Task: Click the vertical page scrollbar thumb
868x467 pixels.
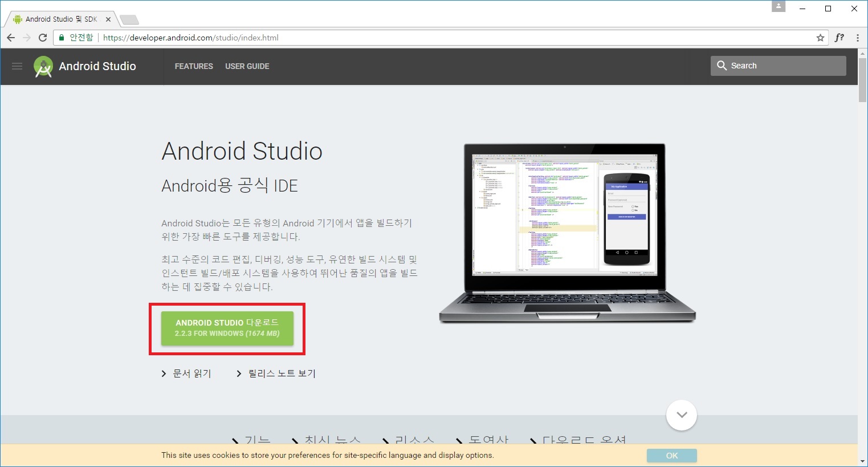Action: pos(862,77)
